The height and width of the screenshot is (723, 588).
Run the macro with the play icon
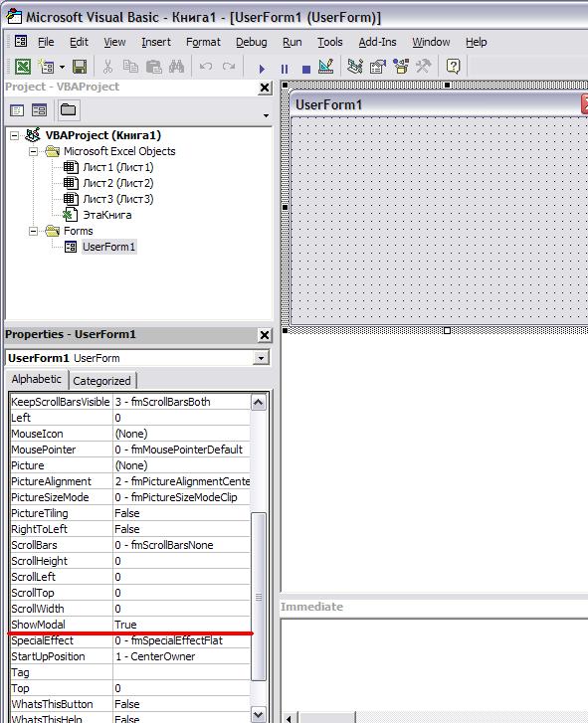coord(262,70)
